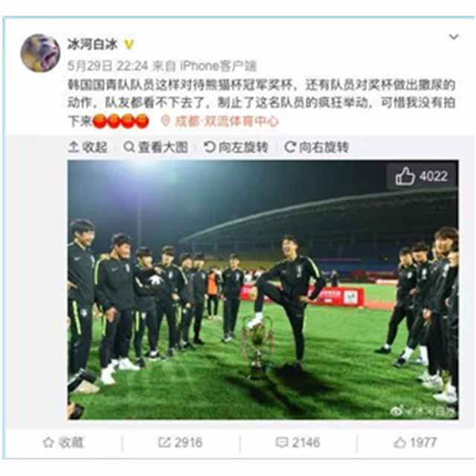
Task: Open the 2146 comments
Action: click(x=297, y=443)
